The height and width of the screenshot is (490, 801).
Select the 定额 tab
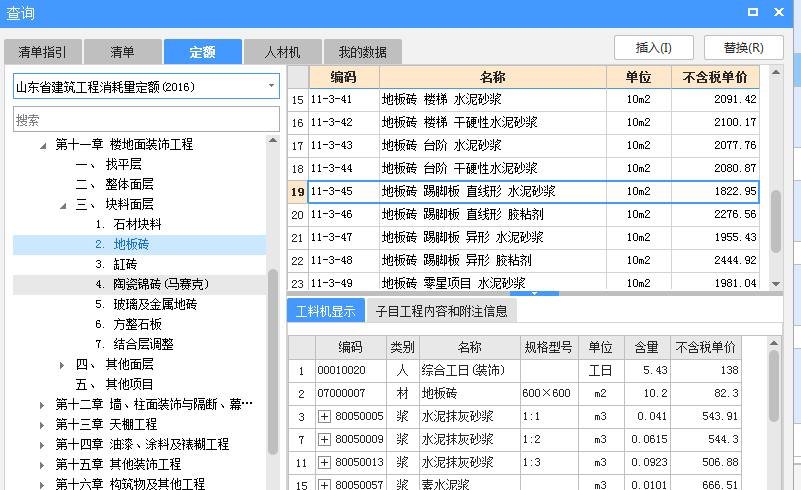pos(203,52)
